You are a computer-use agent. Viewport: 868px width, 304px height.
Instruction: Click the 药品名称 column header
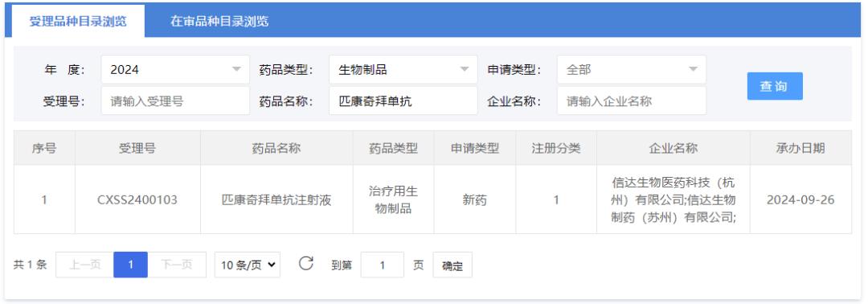click(276, 148)
